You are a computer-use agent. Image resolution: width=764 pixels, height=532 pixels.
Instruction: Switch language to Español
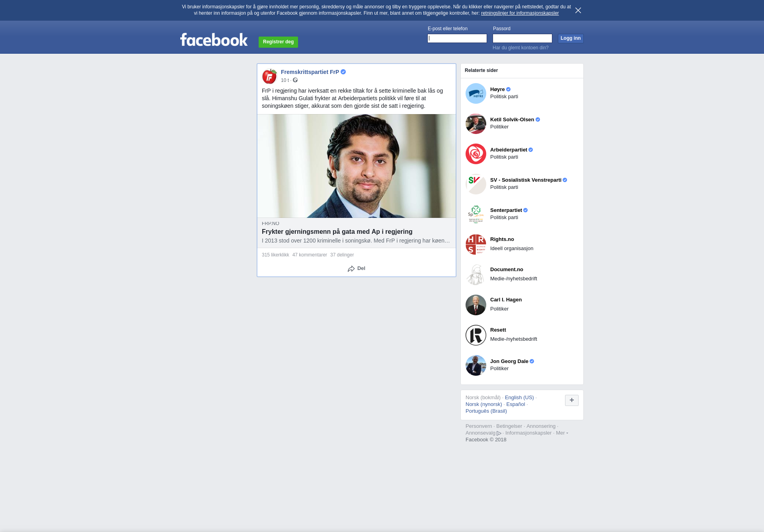click(516, 404)
